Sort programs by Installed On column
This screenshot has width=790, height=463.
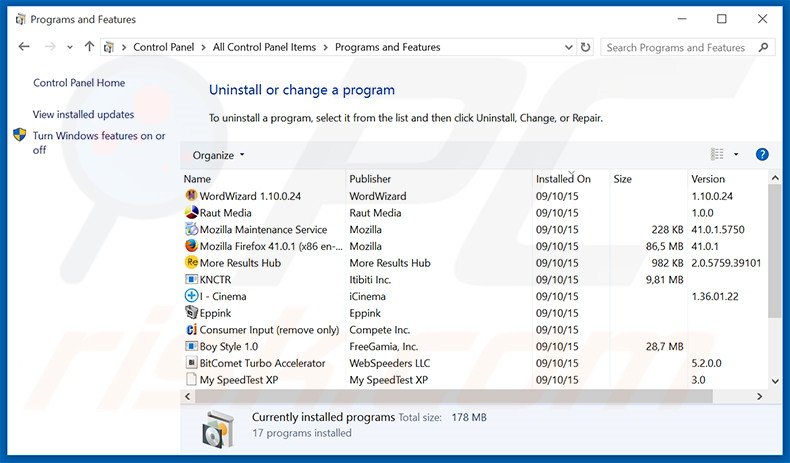[x=563, y=179]
